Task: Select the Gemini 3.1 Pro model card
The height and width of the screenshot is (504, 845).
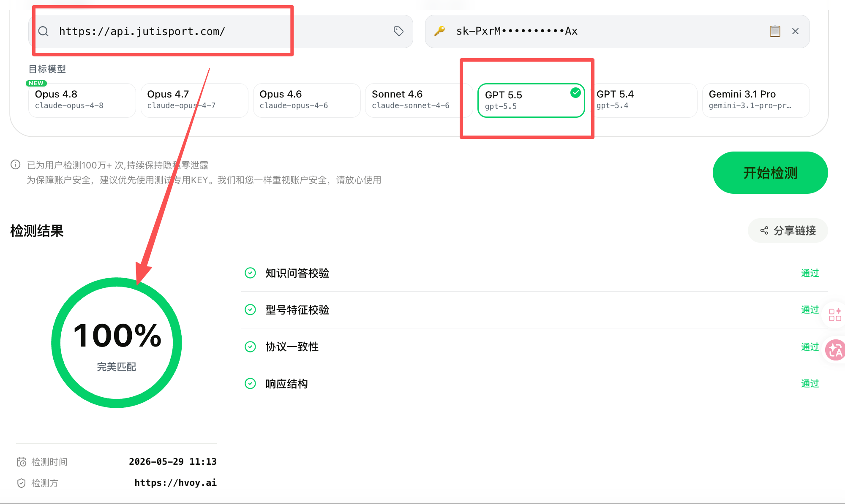Action: [756, 100]
